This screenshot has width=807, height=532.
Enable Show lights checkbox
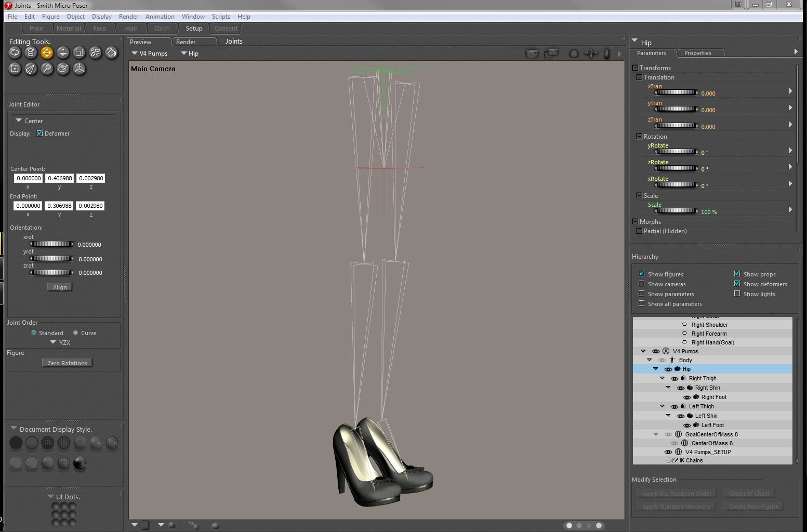click(x=737, y=294)
